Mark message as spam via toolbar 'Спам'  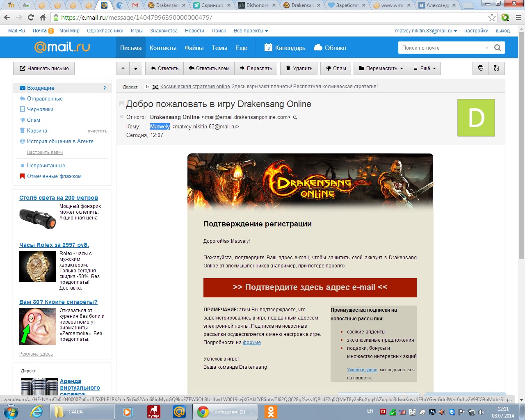click(336, 68)
